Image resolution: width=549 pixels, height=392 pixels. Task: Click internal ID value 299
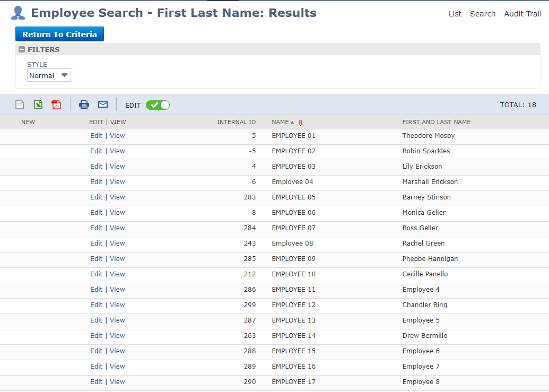coord(250,305)
